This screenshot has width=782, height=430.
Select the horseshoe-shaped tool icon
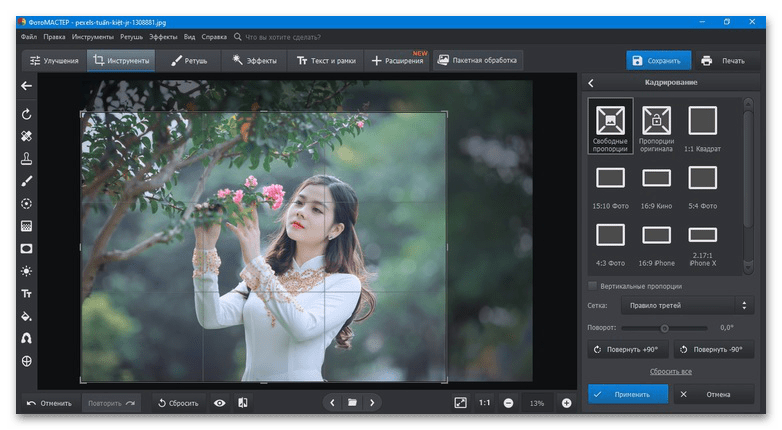(26, 339)
